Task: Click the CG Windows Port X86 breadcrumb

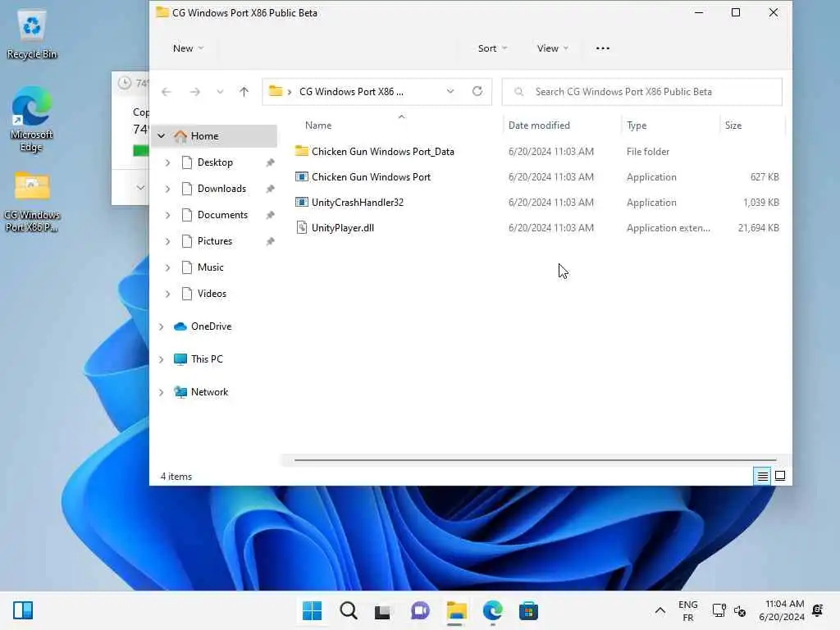Action: pos(351,92)
